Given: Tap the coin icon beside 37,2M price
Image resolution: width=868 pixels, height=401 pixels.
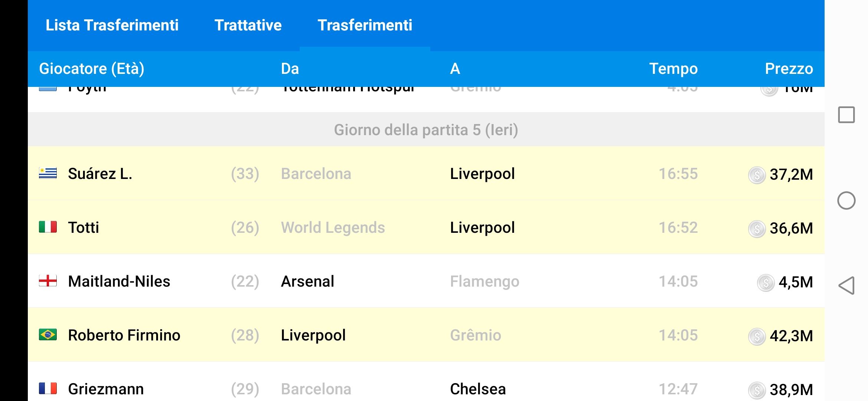Looking at the screenshot, I should [x=757, y=175].
